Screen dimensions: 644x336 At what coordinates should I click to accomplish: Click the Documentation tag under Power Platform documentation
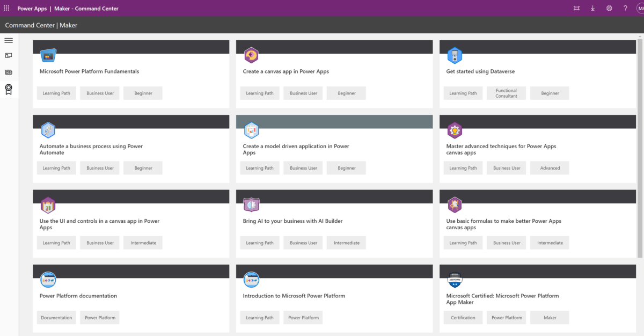[x=56, y=317]
